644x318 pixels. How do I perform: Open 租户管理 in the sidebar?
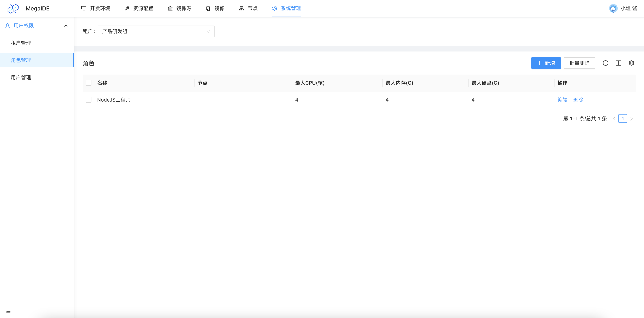[x=21, y=43]
